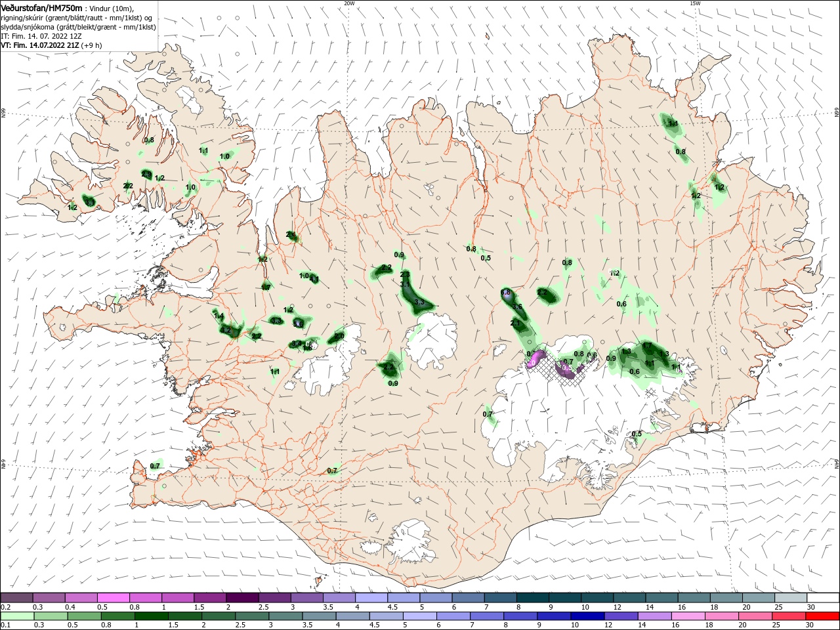Click the 64N latitude label on right edge
Image resolution: width=840 pixels, height=630 pixels.
(x=837, y=463)
